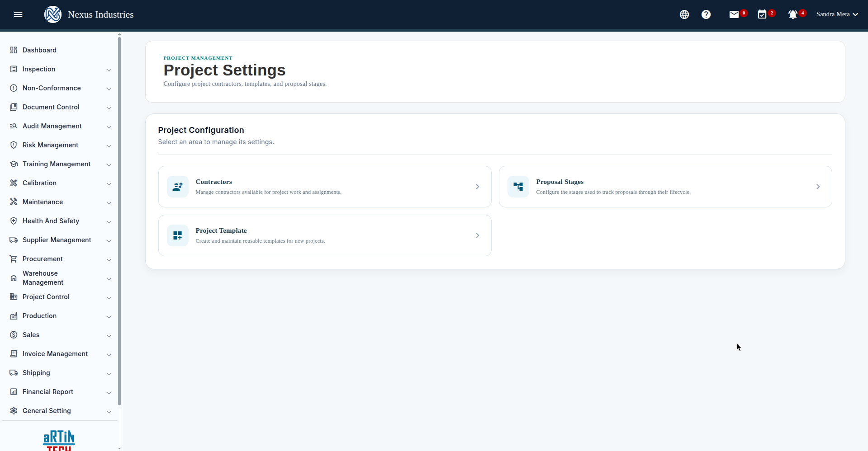This screenshot has width=868, height=451.
Task: Click the Warehouse Management icon
Action: point(14,278)
